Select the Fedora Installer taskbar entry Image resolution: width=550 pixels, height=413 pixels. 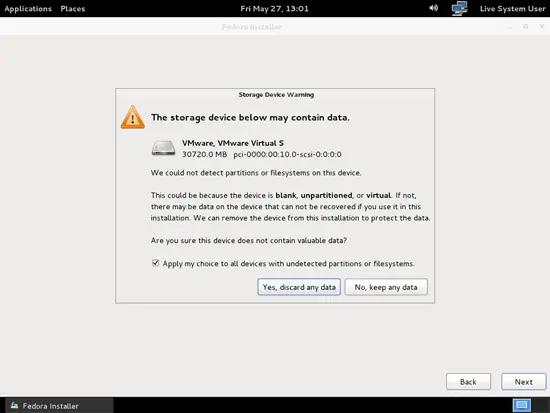(59, 406)
